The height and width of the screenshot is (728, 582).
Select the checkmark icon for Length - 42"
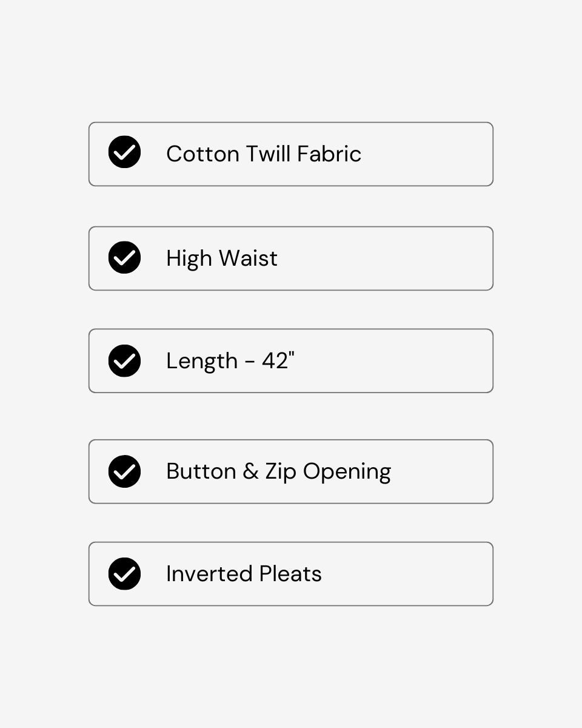click(x=124, y=361)
